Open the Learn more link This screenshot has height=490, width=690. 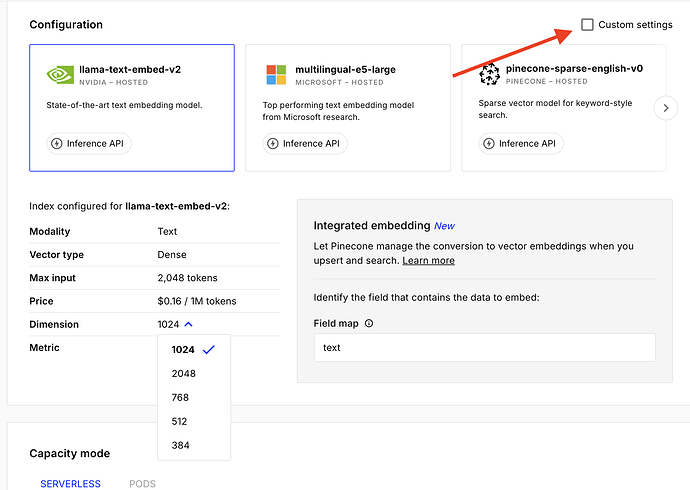click(428, 260)
